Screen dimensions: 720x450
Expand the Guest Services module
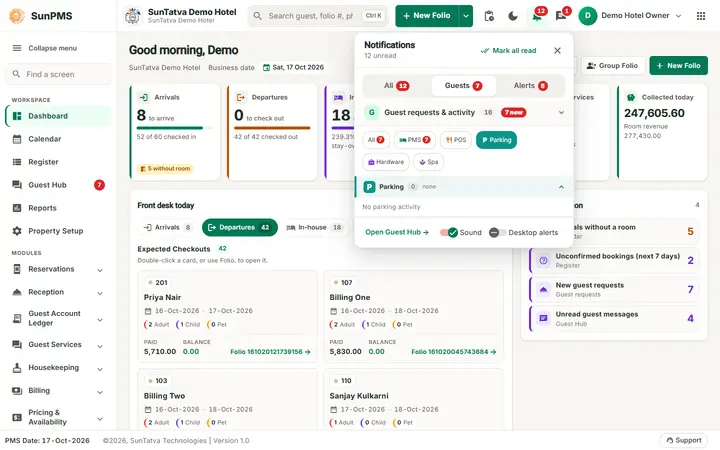(x=100, y=346)
